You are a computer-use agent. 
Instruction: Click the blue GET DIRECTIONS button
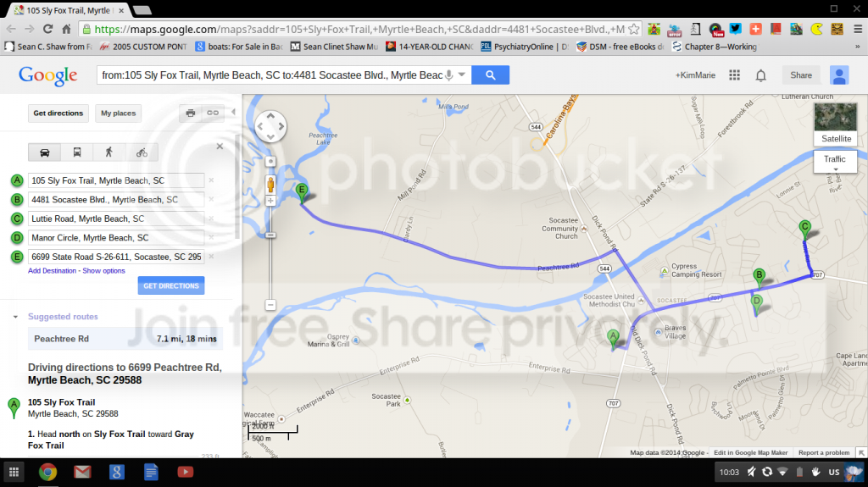[171, 285]
